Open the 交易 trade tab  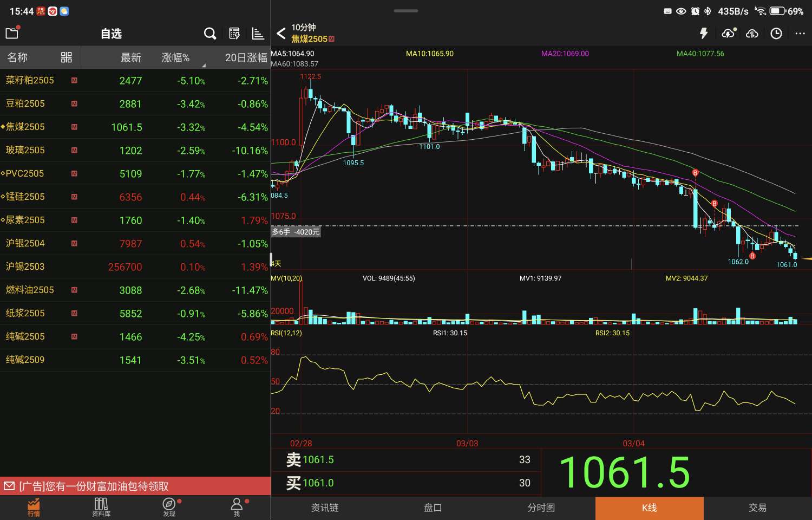tap(758, 508)
